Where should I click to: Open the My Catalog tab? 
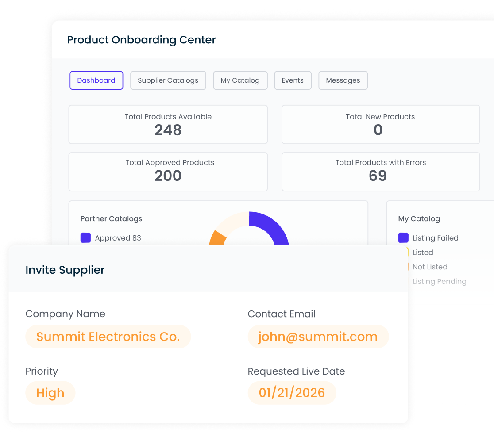point(240,80)
